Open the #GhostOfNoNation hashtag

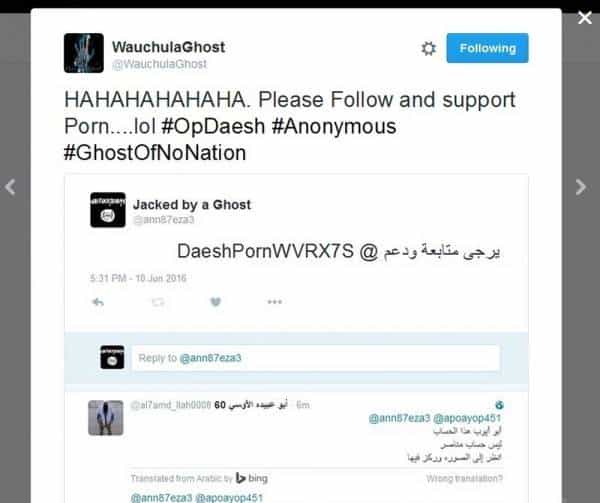tap(155, 153)
